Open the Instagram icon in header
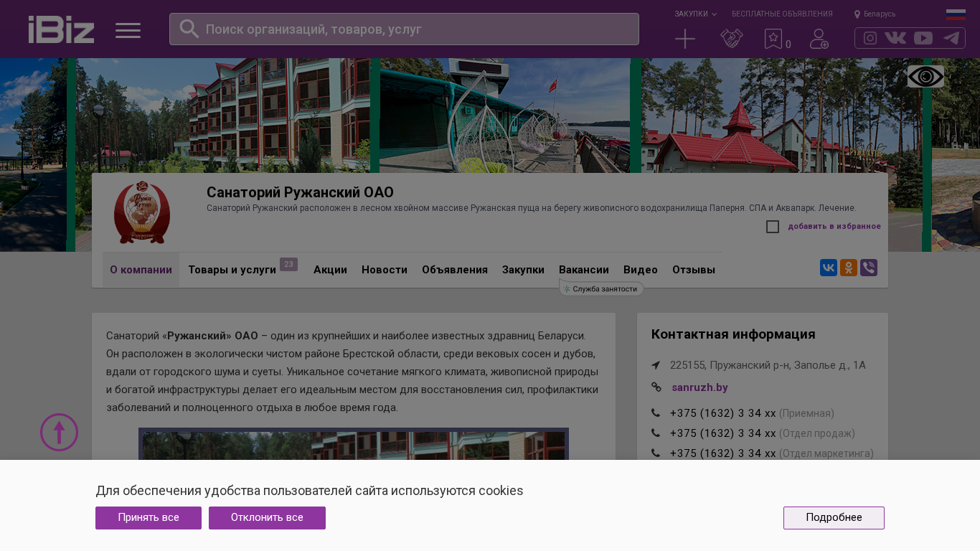 tap(870, 38)
